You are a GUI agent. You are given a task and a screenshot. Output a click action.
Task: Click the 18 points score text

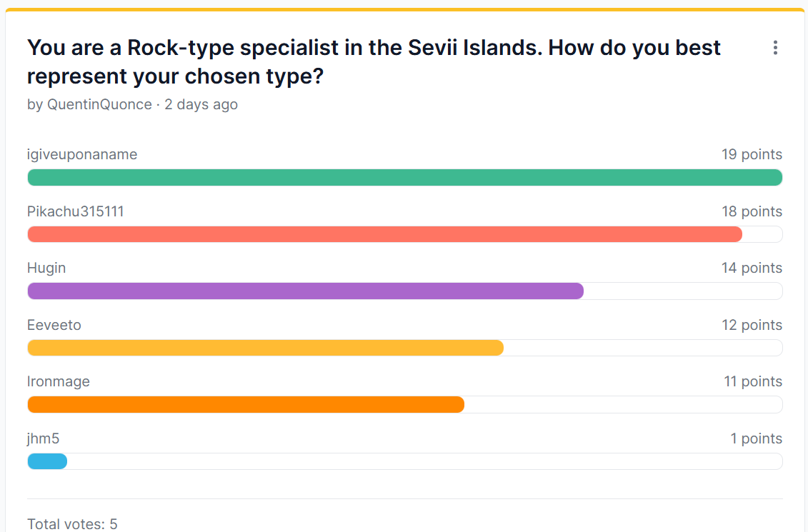[752, 211]
